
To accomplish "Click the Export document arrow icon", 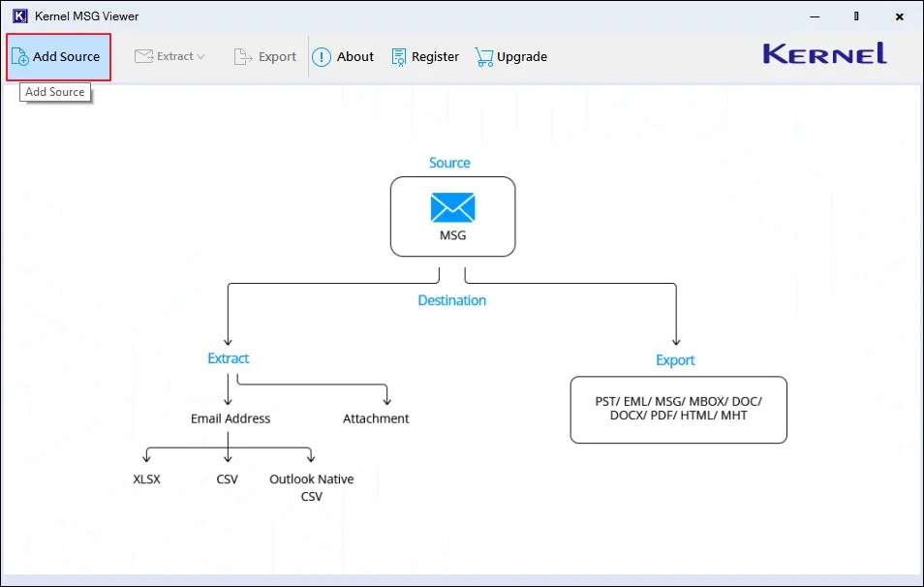I will click(243, 56).
